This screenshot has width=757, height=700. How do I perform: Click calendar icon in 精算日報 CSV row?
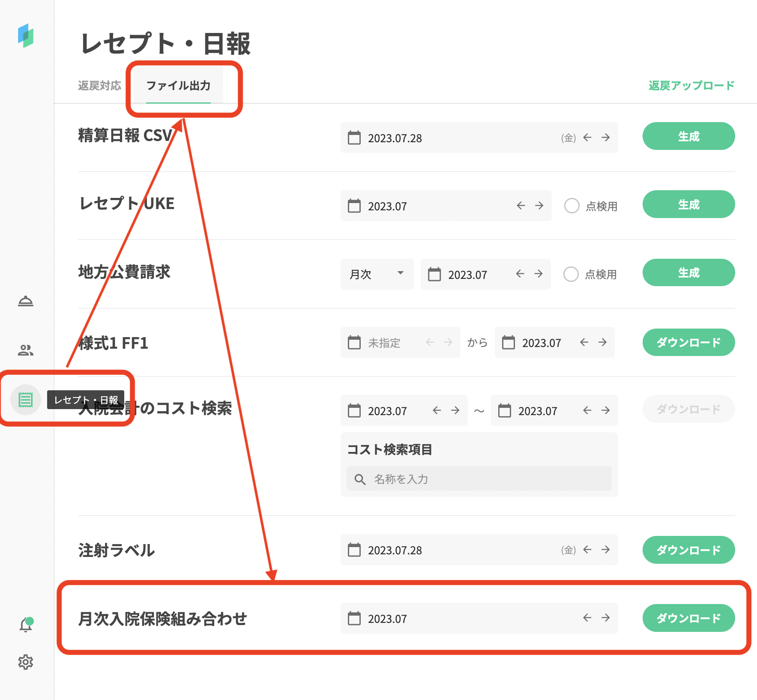(x=354, y=138)
